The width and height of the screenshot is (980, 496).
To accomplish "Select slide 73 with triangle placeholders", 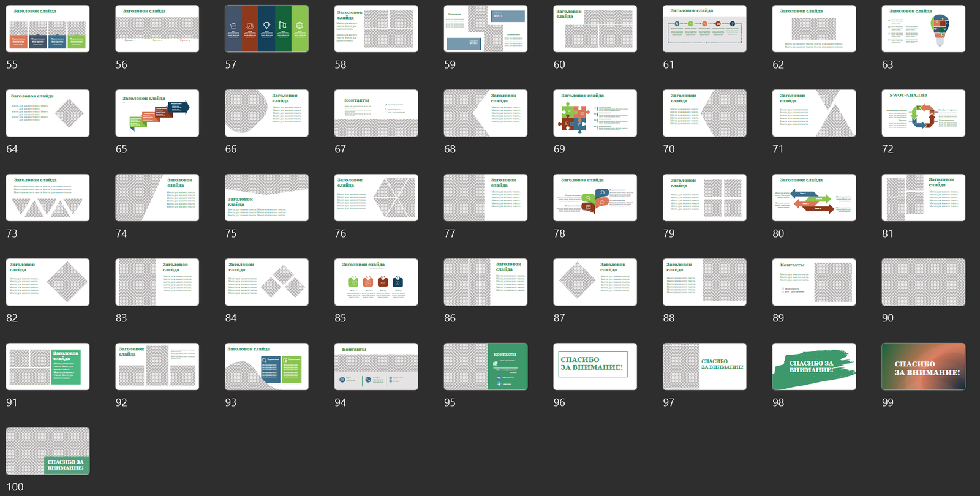I will click(x=48, y=198).
